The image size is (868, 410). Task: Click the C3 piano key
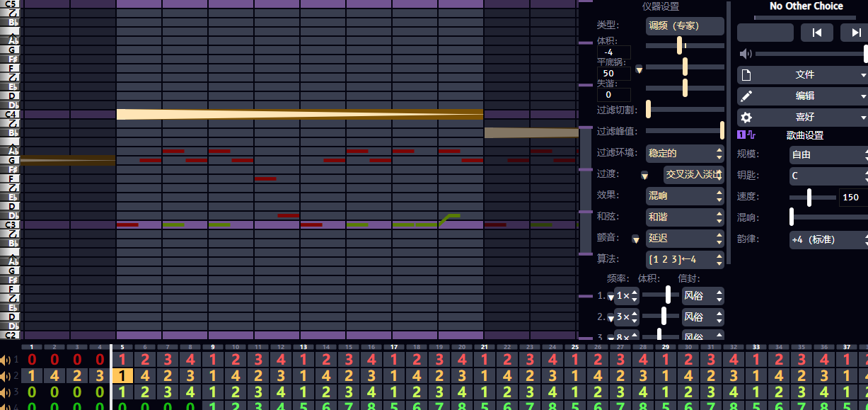pos(10,224)
